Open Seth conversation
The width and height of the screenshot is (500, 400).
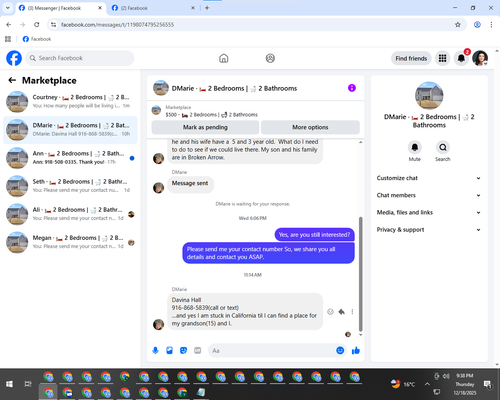(x=70, y=186)
